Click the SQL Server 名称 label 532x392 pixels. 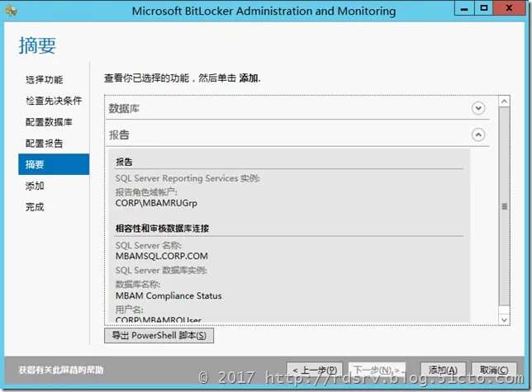tap(148, 245)
